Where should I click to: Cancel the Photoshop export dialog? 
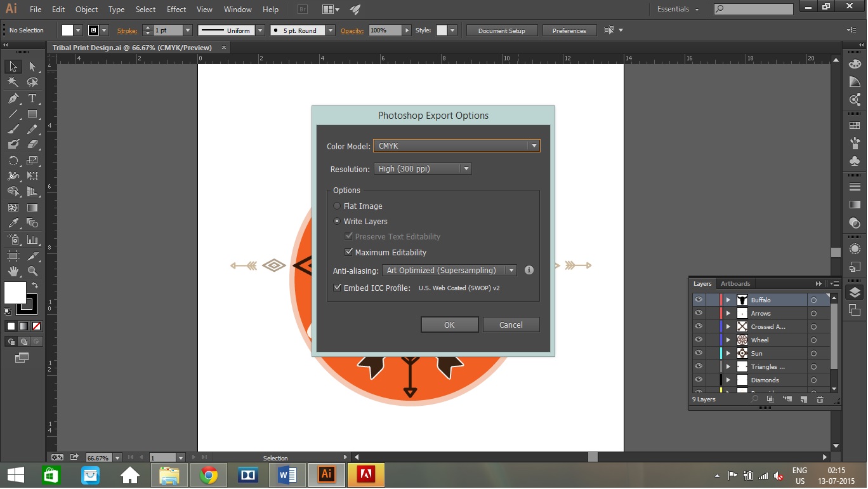click(511, 325)
